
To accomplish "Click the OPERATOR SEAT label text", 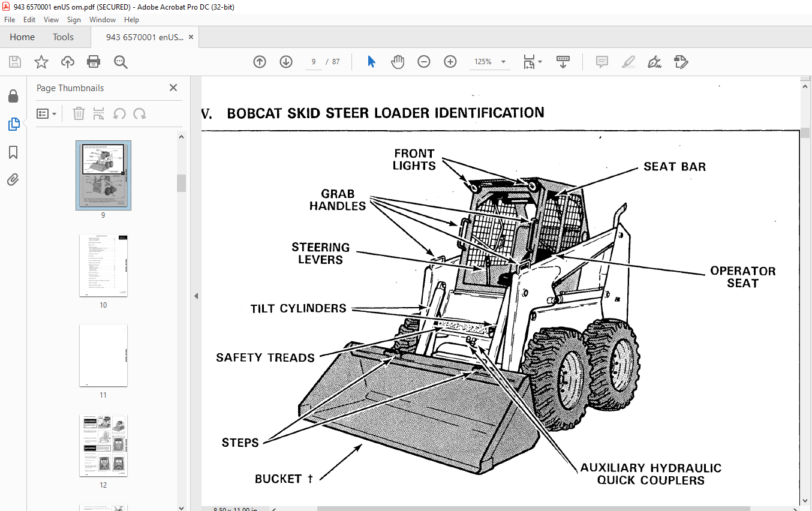I will [742, 276].
